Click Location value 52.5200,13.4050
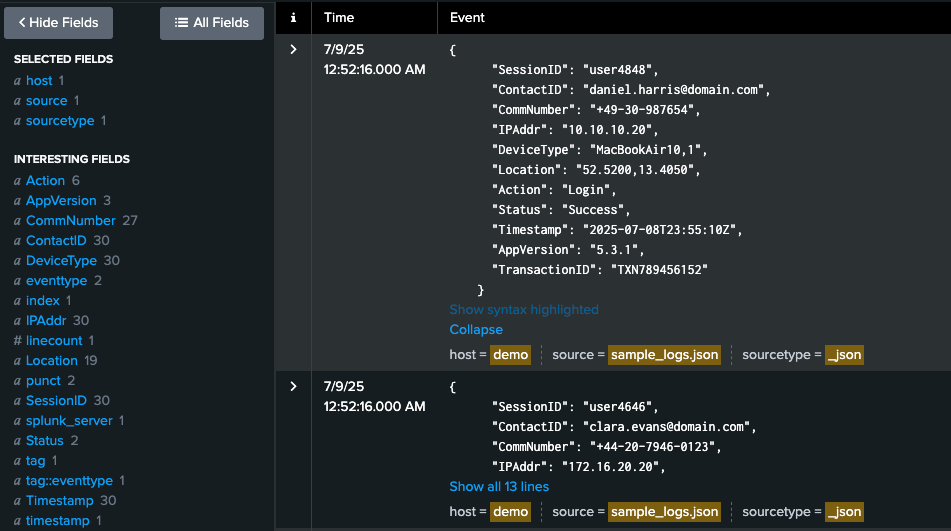 point(635,170)
